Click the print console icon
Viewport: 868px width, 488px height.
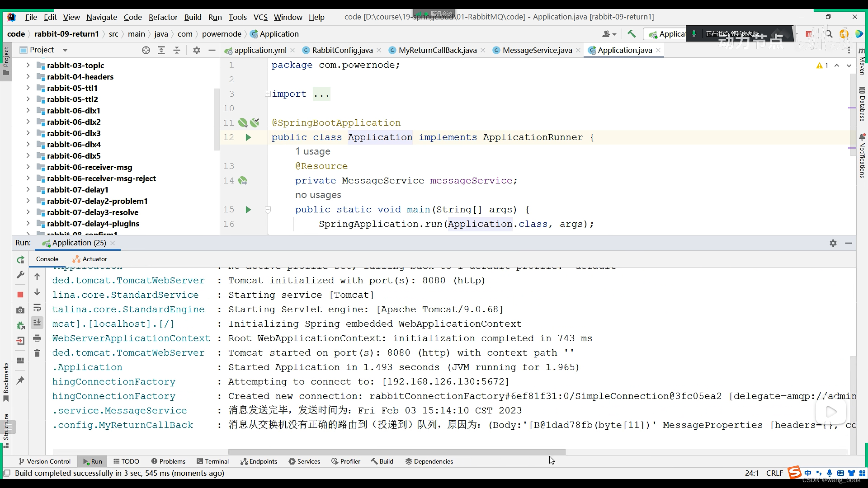37,338
